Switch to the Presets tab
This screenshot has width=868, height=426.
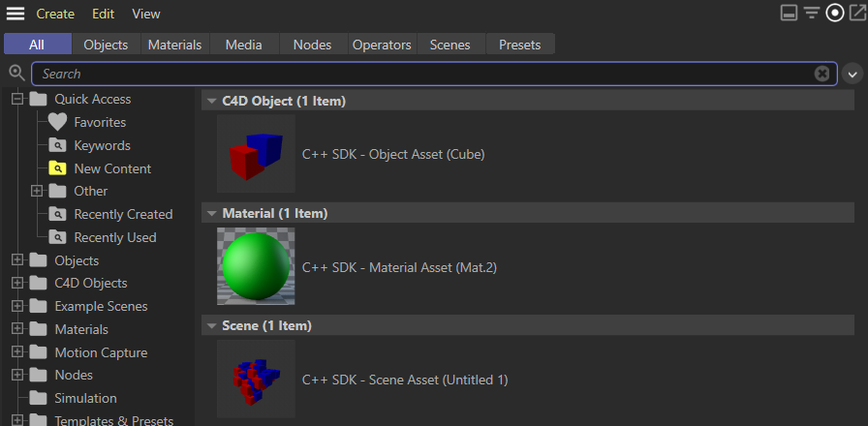[x=520, y=45]
